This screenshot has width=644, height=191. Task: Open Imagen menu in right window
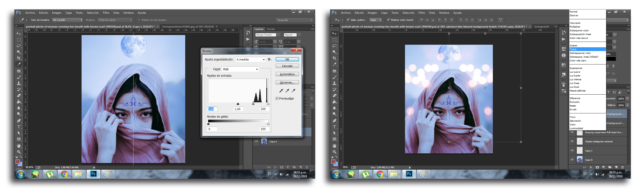click(372, 12)
